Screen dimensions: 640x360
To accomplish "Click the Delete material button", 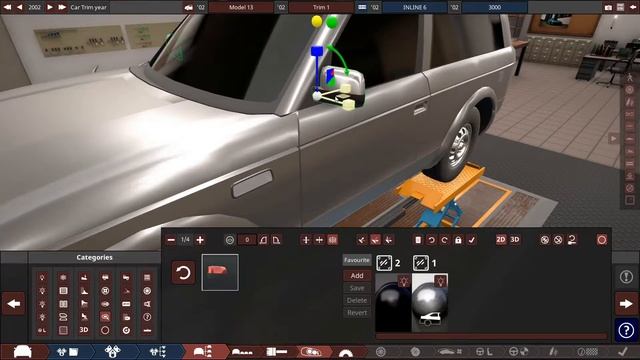I will pyautogui.click(x=357, y=300).
